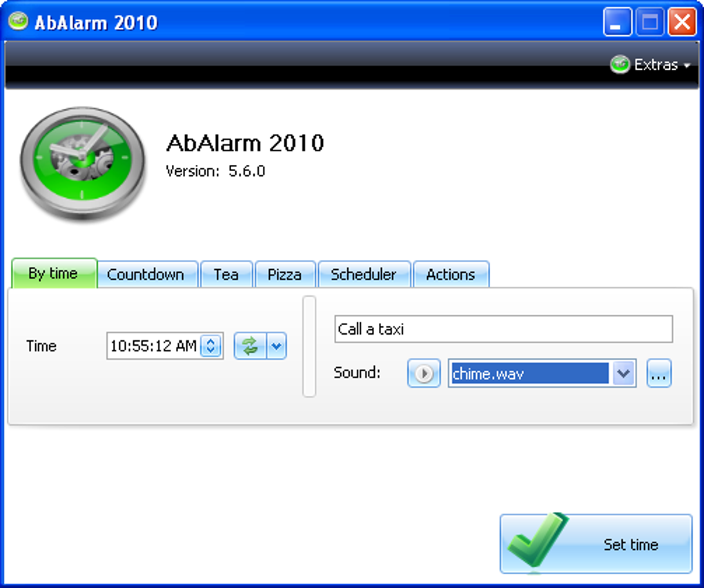Screen dimensions: 704x588
Task: Click the 'Time' label
Action: pyautogui.click(x=41, y=346)
